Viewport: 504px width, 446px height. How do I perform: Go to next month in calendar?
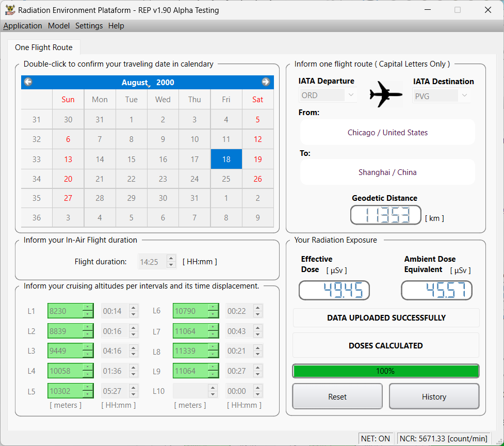[x=266, y=82]
